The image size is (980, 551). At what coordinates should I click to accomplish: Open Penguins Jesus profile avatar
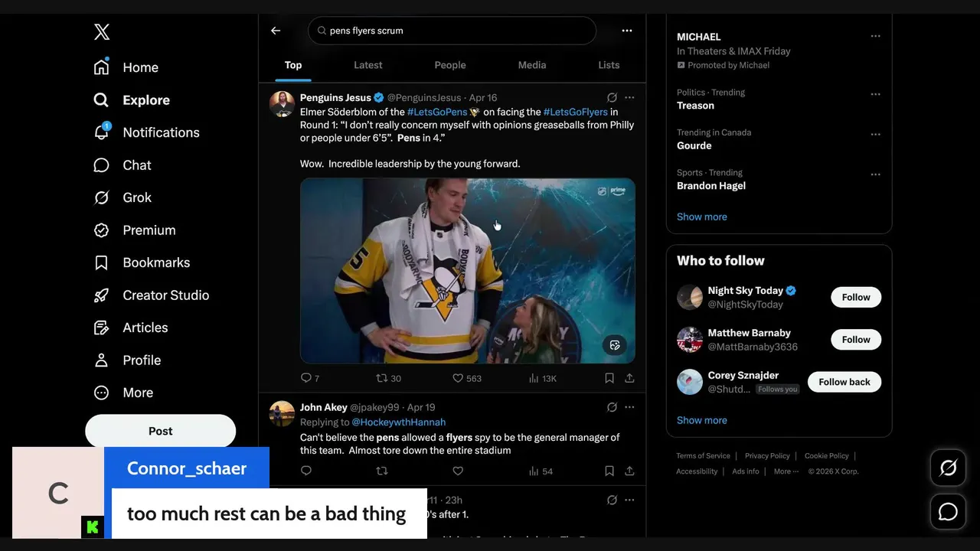(283, 104)
